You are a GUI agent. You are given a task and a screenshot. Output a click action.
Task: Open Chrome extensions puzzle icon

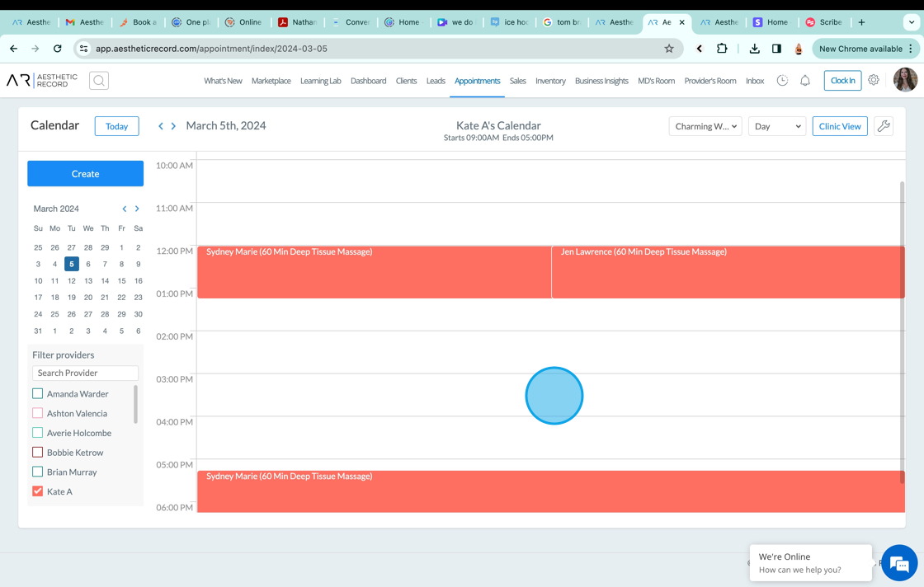point(722,49)
